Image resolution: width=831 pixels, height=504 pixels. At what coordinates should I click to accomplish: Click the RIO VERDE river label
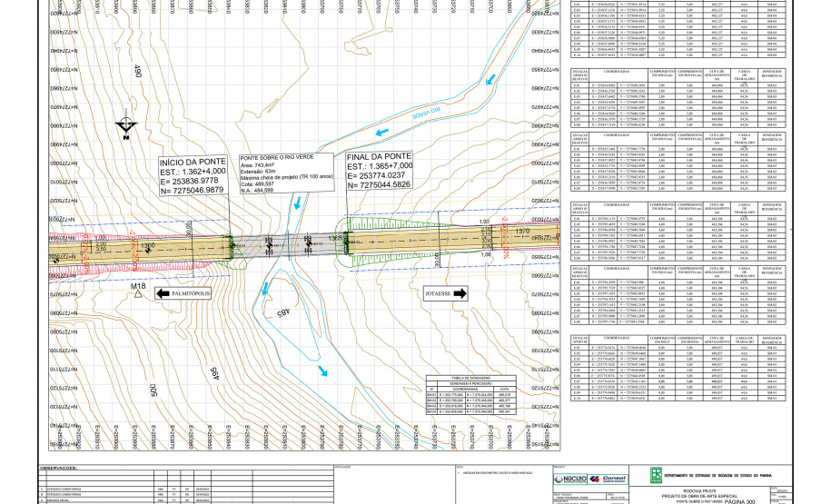coord(427,113)
